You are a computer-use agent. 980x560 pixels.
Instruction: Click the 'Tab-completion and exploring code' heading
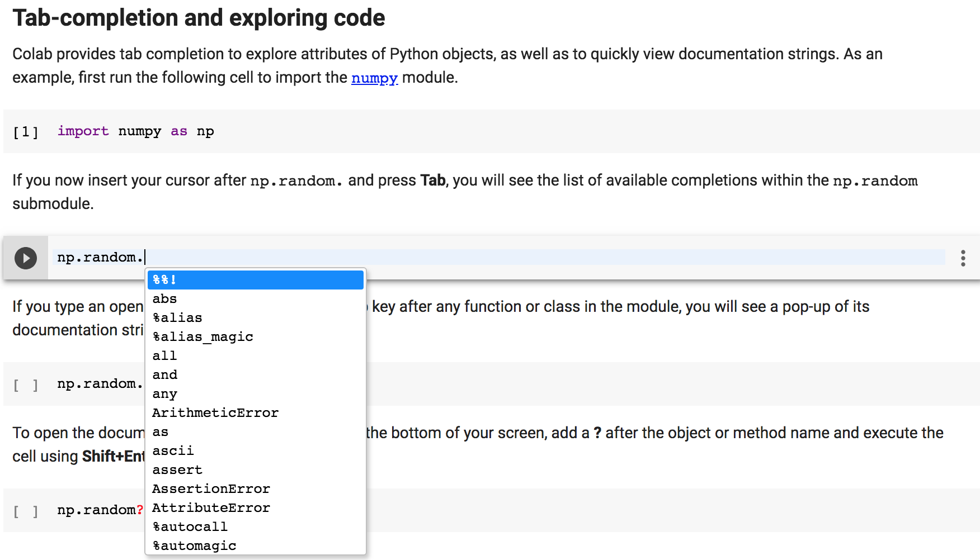pyautogui.click(x=198, y=17)
